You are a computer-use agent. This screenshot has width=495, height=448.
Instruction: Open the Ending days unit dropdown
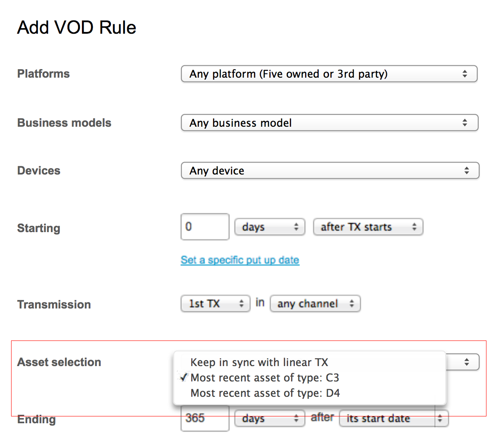point(270,419)
